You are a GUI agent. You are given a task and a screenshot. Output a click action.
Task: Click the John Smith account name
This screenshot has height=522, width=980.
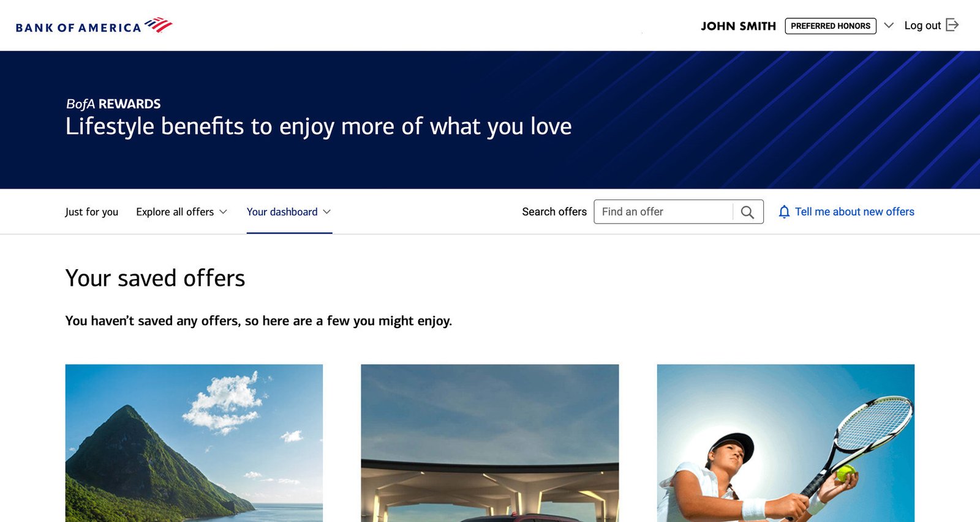(739, 26)
